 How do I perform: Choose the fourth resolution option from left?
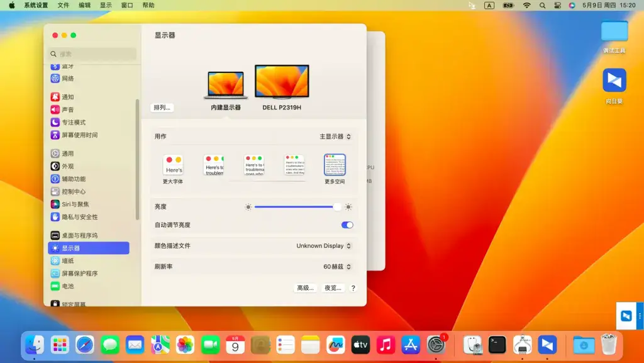coord(294,165)
